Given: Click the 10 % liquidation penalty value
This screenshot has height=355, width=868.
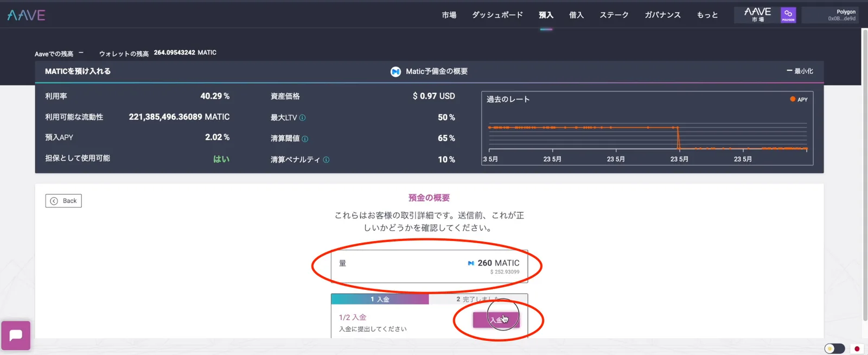Looking at the screenshot, I should [x=446, y=160].
